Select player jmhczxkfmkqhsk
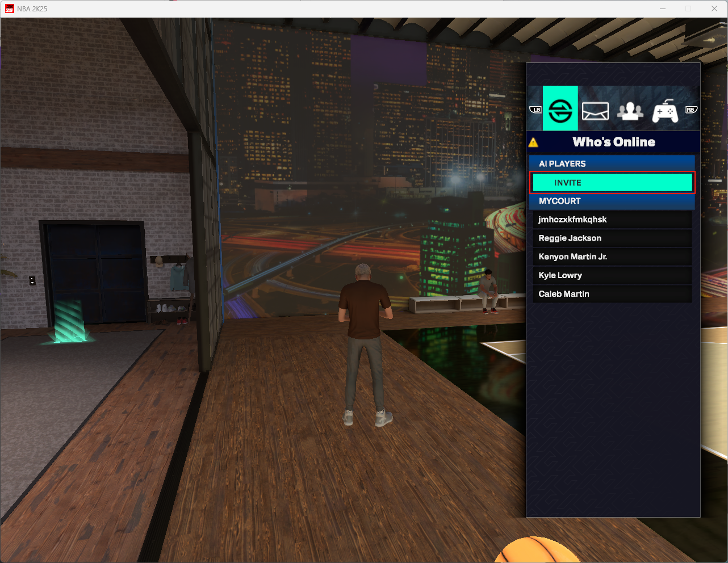Viewport: 728px width, 563px height. [612, 220]
